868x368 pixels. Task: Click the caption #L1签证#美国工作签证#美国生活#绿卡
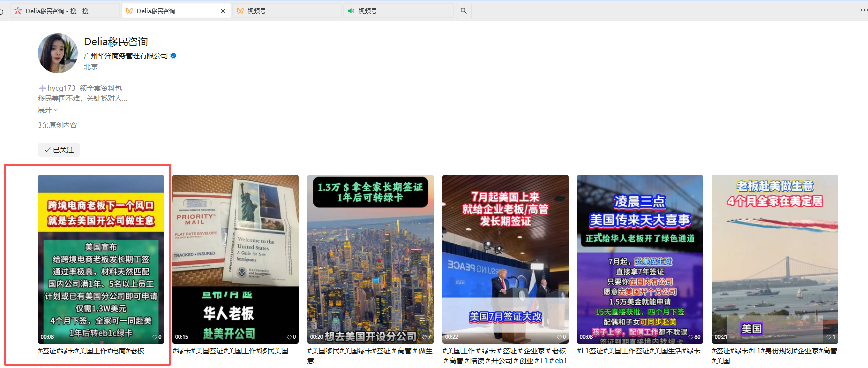click(x=639, y=351)
